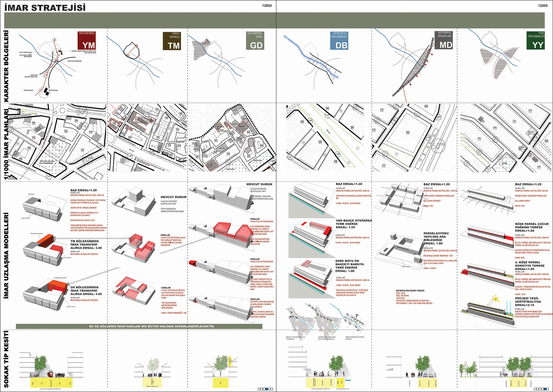Click 'PARSELASYONU YAPILMIŞ ADA BİRLEŞİRSE EMSAL: 1.80'
Viewport: 553px width, 392px height.
pyautogui.click(x=436, y=238)
